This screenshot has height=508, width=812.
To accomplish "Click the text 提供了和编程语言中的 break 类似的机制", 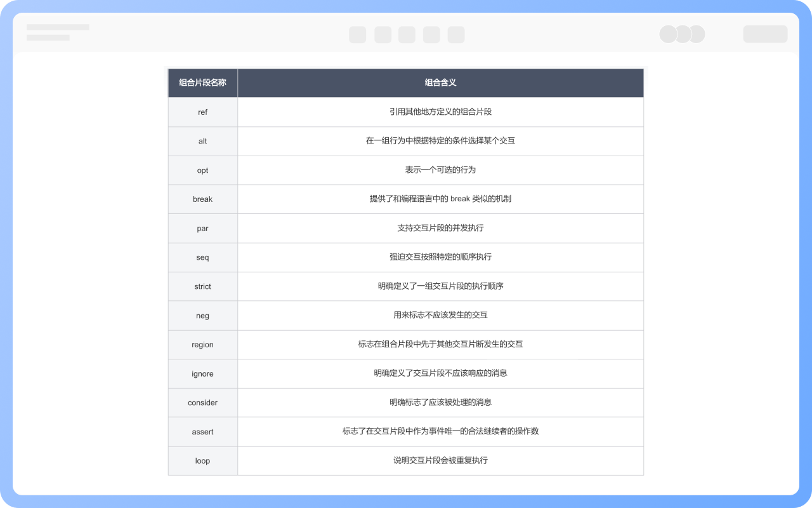I will coord(440,199).
